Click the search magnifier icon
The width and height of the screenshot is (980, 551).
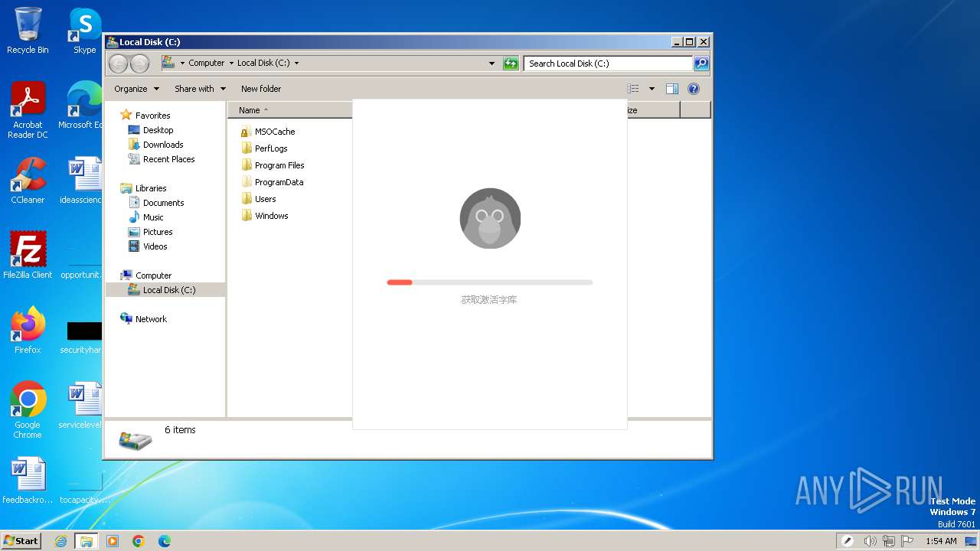[701, 64]
